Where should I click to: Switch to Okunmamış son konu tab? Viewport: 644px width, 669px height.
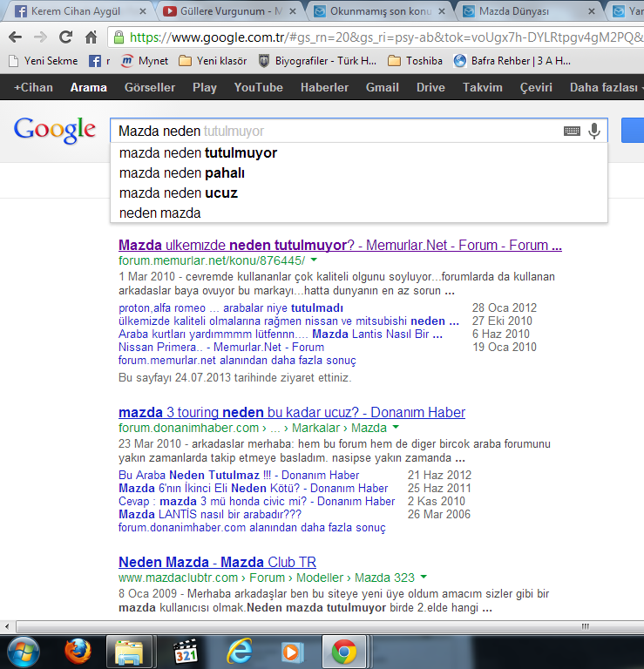tap(380, 11)
